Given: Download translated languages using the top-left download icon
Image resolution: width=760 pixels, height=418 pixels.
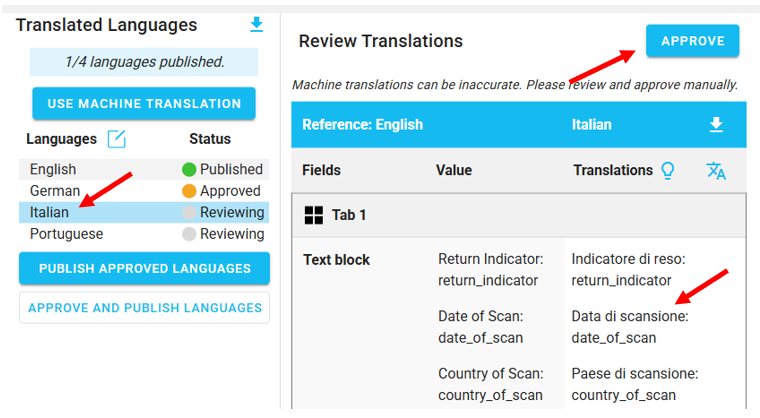Looking at the screenshot, I should click(257, 25).
